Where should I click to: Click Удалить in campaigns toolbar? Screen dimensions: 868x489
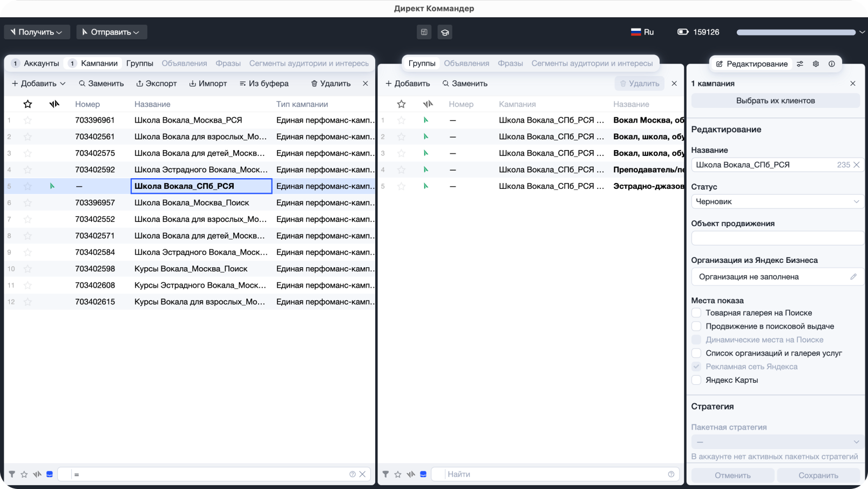pos(331,84)
